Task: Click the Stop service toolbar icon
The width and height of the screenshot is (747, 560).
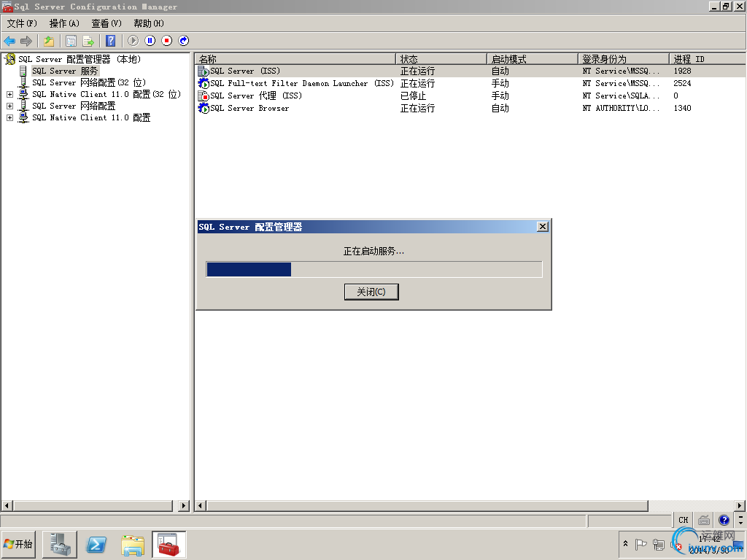Action: click(169, 41)
